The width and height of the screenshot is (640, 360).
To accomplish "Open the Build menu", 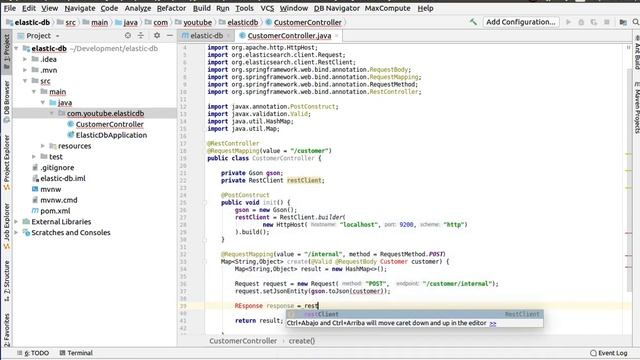I will (202, 8).
